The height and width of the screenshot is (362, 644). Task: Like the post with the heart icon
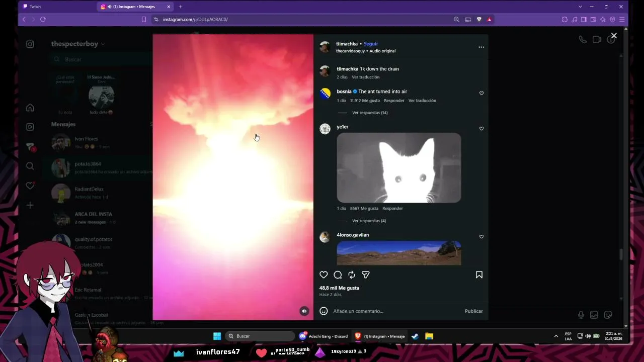click(x=324, y=275)
